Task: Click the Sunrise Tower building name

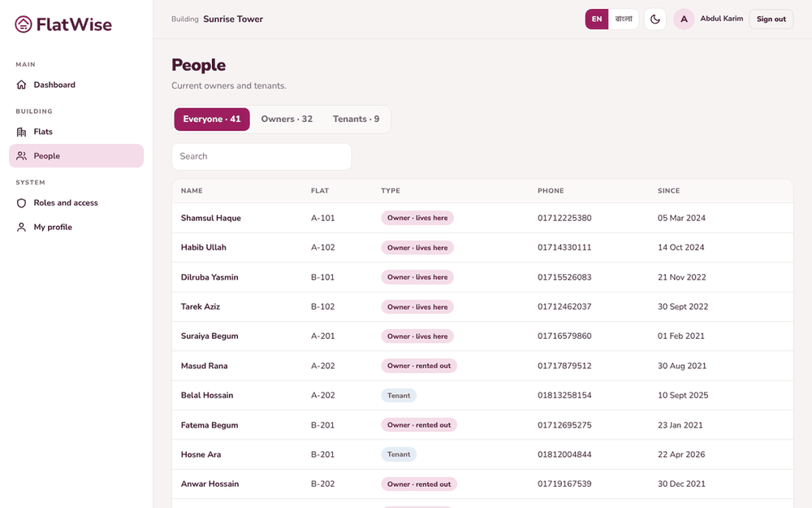Action: (x=233, y=20)
